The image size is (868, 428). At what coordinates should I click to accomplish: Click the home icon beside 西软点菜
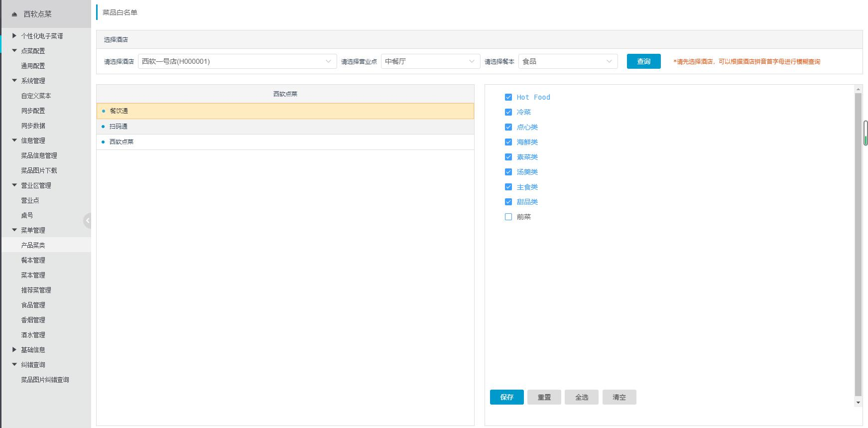(14, 14)
